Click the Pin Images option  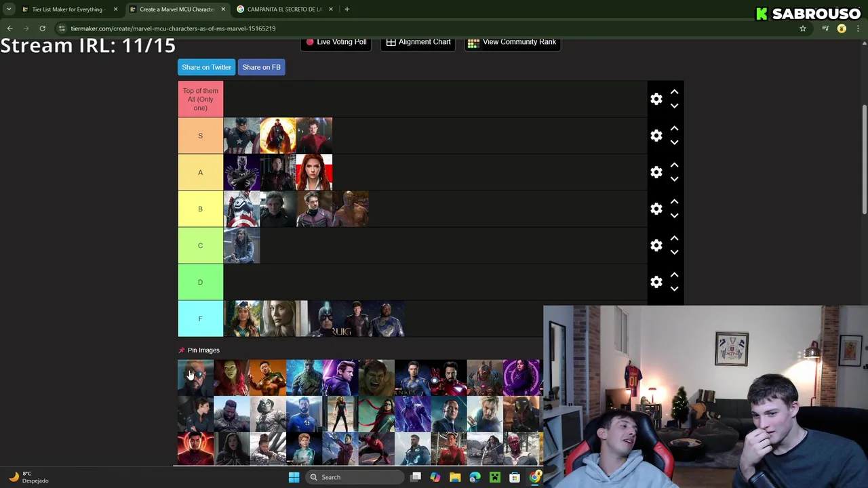tap(199, 350)
